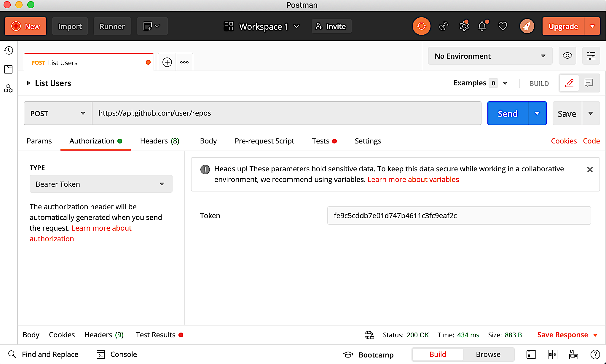The image size is (606, 364).
Task: Open Learn more about authorization link
Action: click(x=80, y=233)
